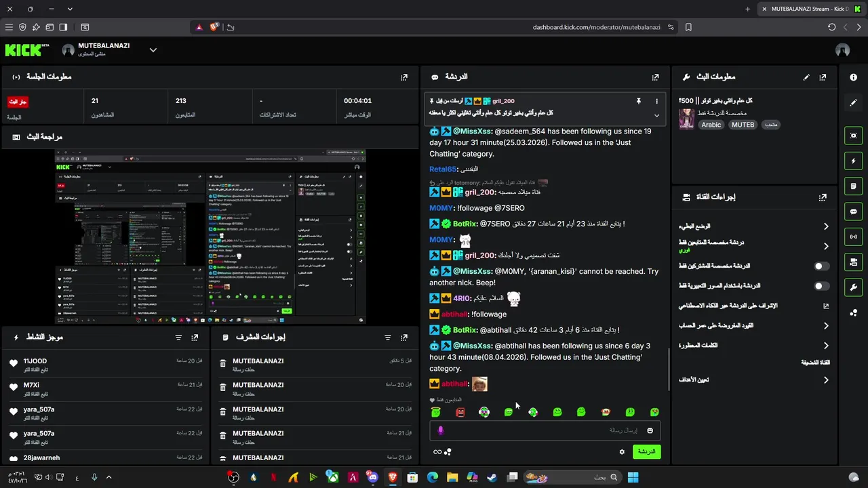868x488 pixels.
Task: Expand account age restrictions row
Action: tap(754, 326)
